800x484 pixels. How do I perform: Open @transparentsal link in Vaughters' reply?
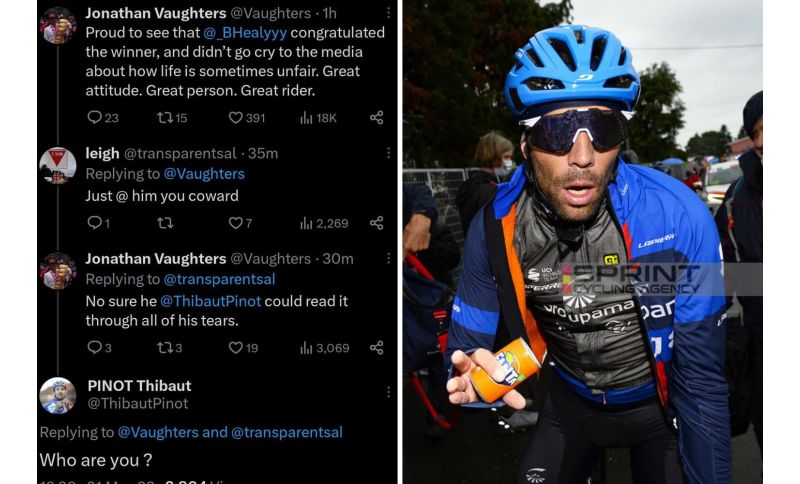(x=219, y=279)
